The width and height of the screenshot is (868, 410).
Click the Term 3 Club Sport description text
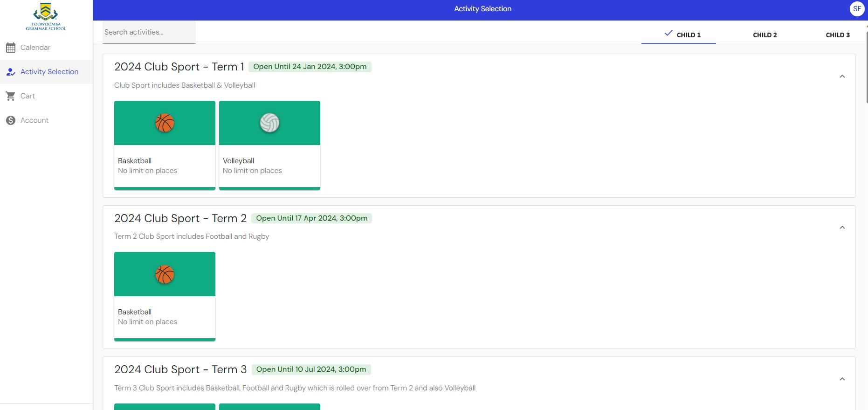(295, 388)
